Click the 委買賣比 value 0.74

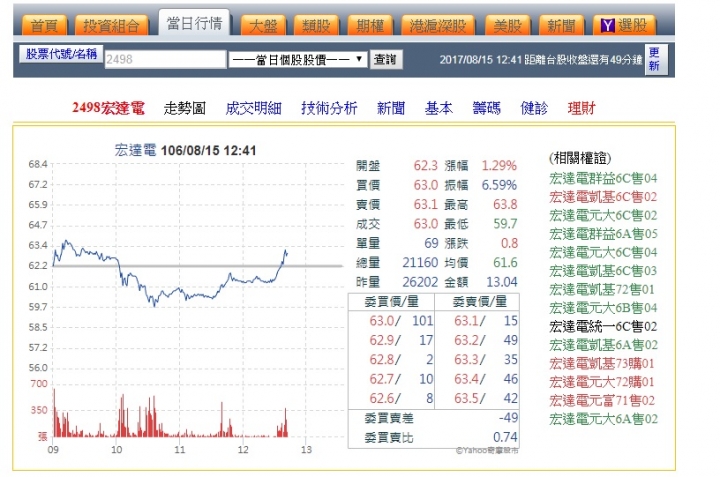click(505, 437)
